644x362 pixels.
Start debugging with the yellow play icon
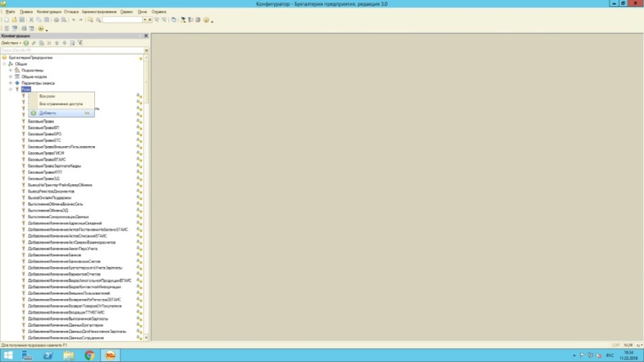[41, 29]
